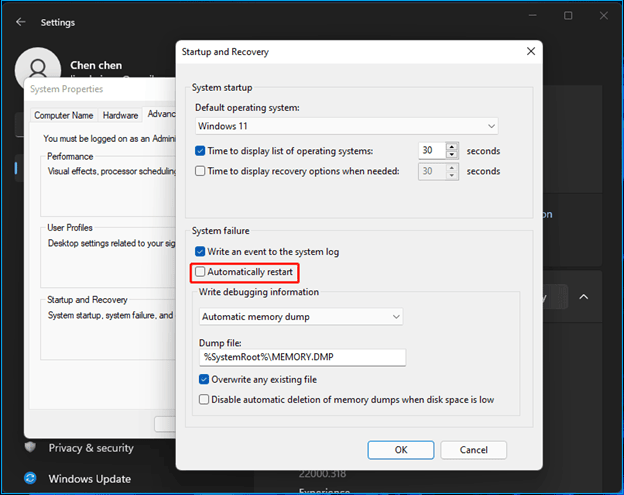Maximize the Settings window
The image size is (624, 495).
568,16
